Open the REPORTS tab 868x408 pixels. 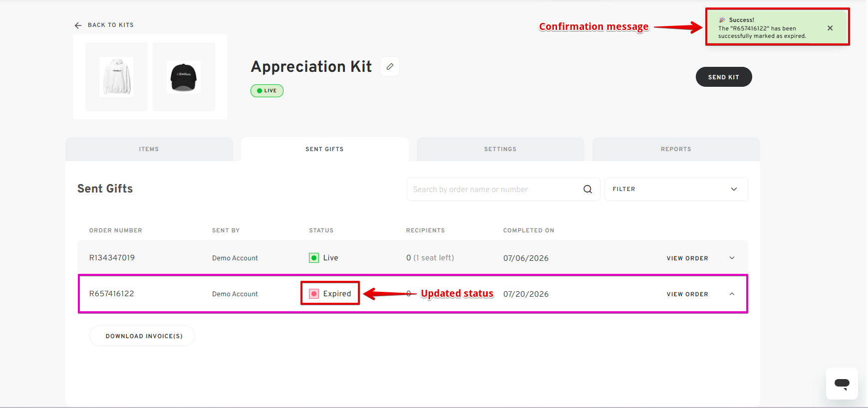[676, 149]
